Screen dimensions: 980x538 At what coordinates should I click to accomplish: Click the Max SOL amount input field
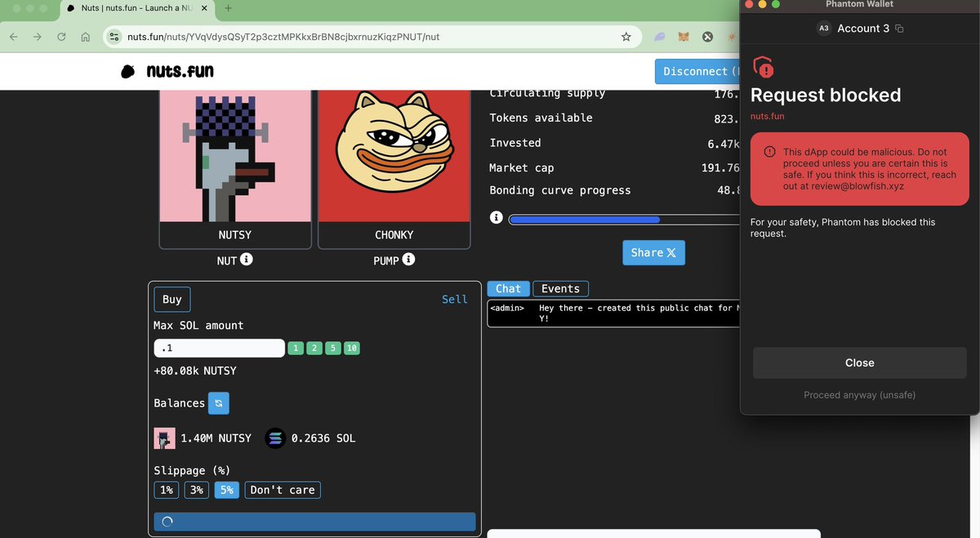(219, 349)
